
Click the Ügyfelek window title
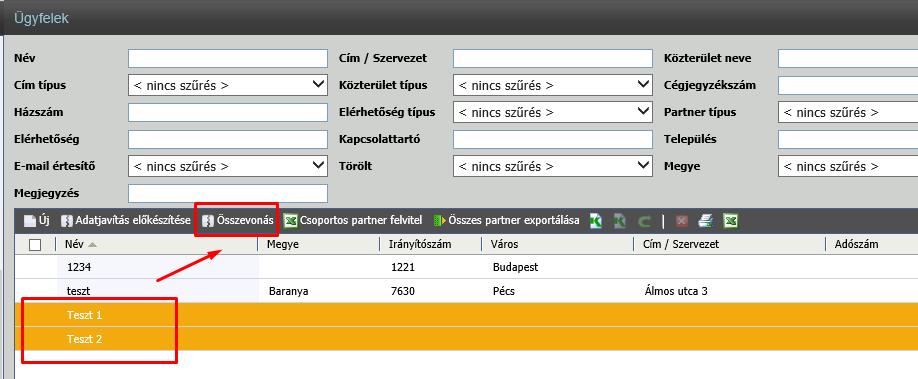42,18
